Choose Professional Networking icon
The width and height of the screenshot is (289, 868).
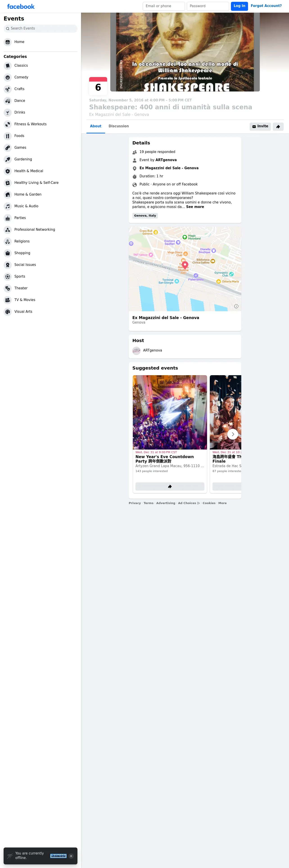(8, 230)
